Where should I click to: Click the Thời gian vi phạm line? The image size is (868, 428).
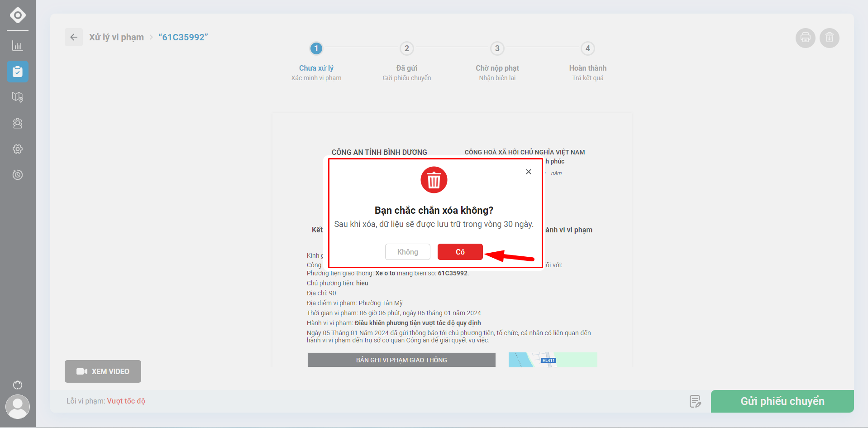pos(394,313)
